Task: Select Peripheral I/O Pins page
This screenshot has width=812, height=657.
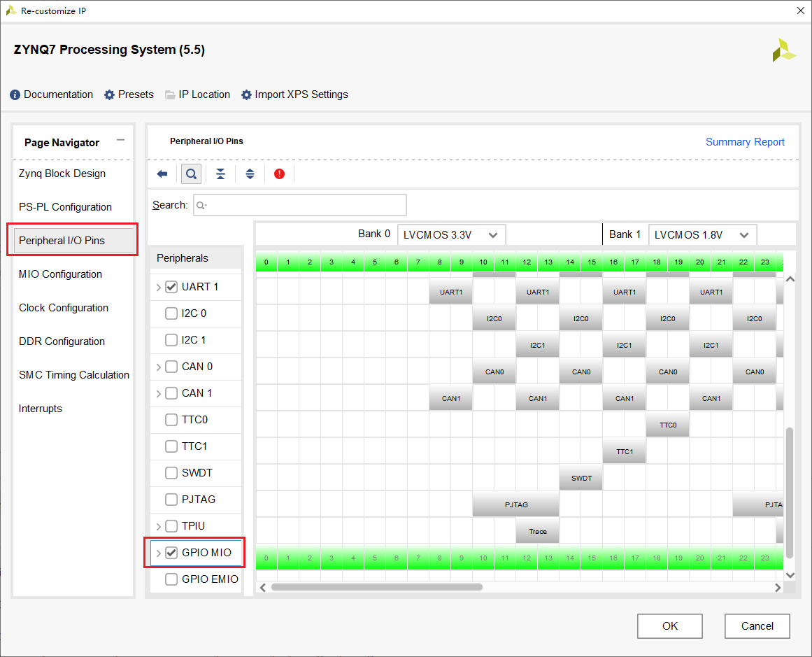Action: (x=73, y=241)
